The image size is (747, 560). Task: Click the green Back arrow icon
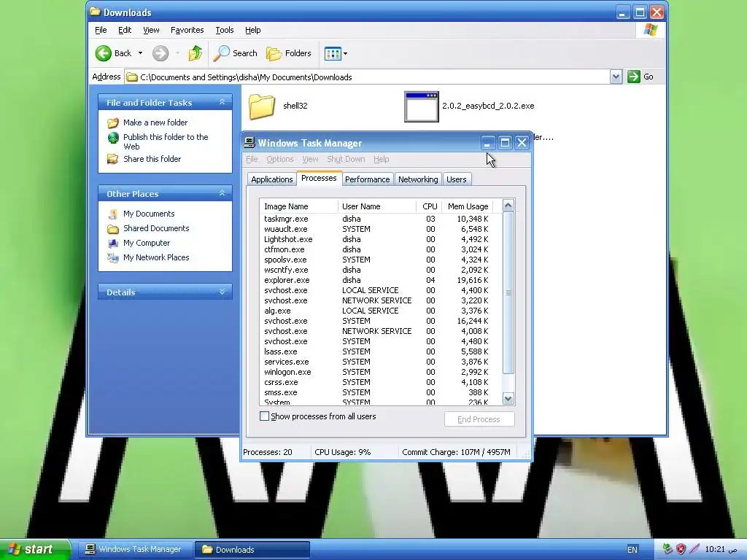pyautogui.click(x=104, y=53)
